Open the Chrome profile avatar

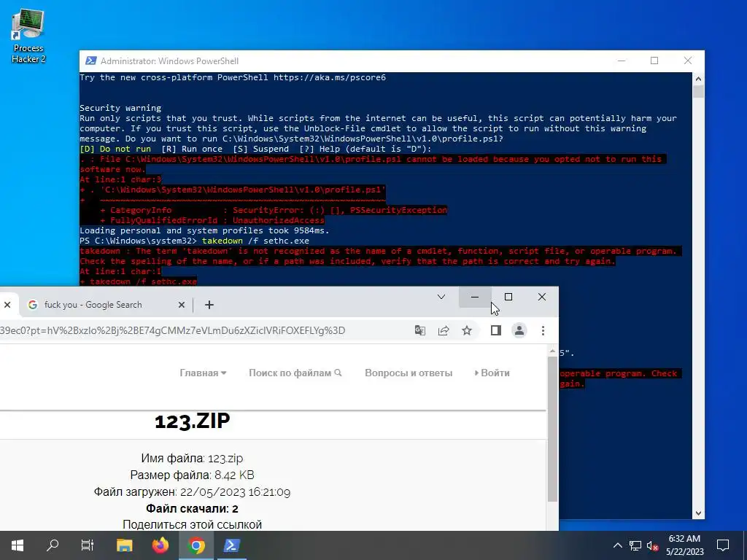pyautogui.click(x=519, y=330)
